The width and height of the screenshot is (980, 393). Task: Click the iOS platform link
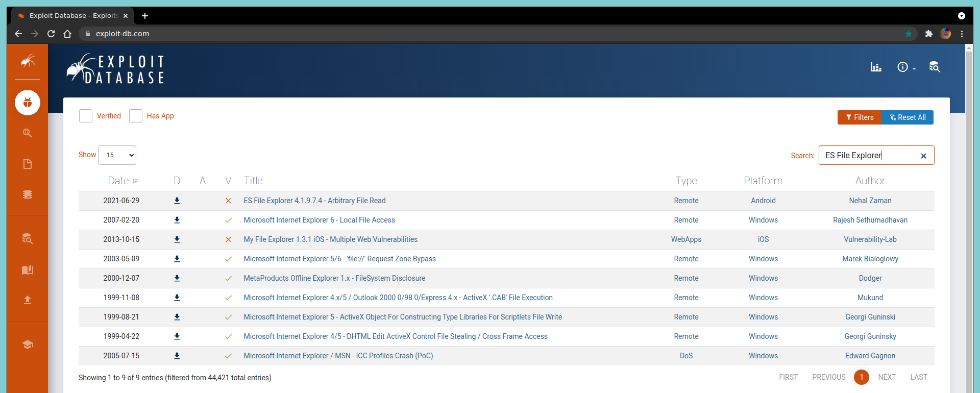(x=763, y=239)
